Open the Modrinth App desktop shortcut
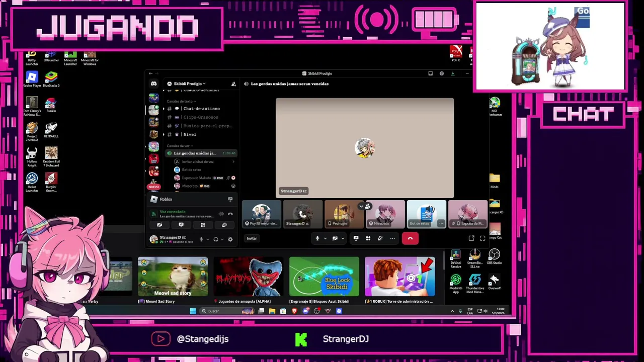This screenshot has height=362, width=644. click(455, 284)
